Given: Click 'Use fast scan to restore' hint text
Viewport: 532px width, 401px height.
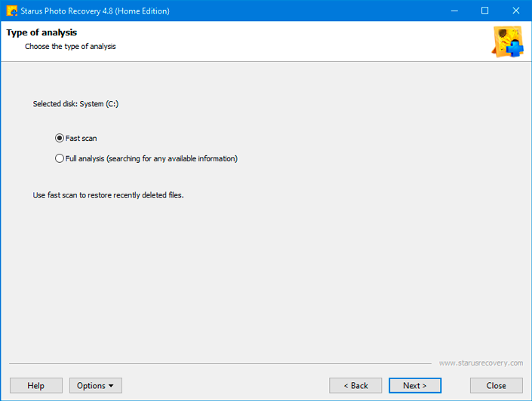Looking at the screenshot, I should pyautogui.click(x=108, y=195).
